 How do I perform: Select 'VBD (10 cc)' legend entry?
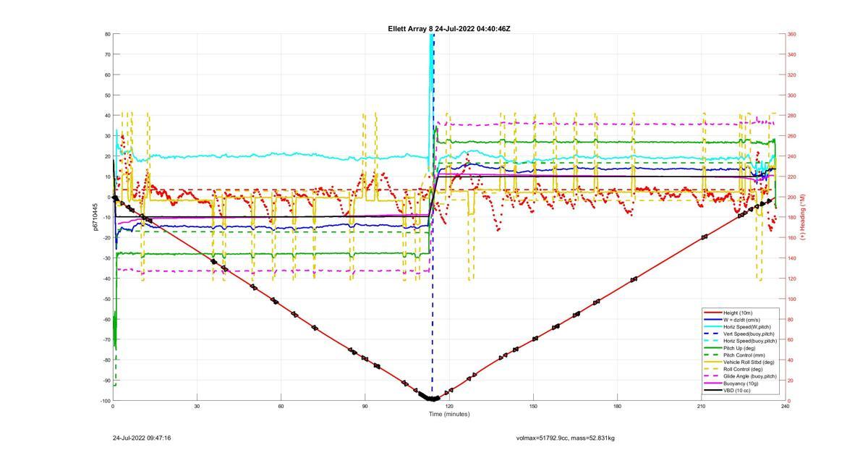737,391
